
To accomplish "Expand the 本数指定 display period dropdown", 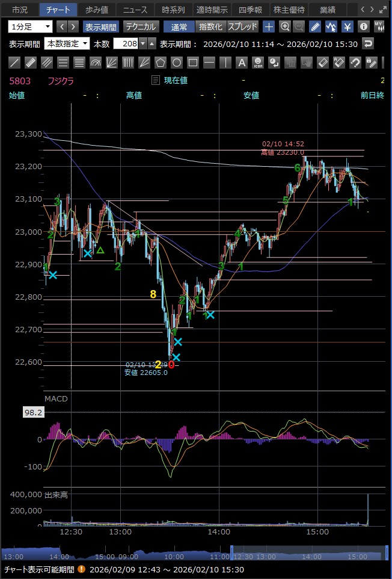I will (x=67, y=43).
